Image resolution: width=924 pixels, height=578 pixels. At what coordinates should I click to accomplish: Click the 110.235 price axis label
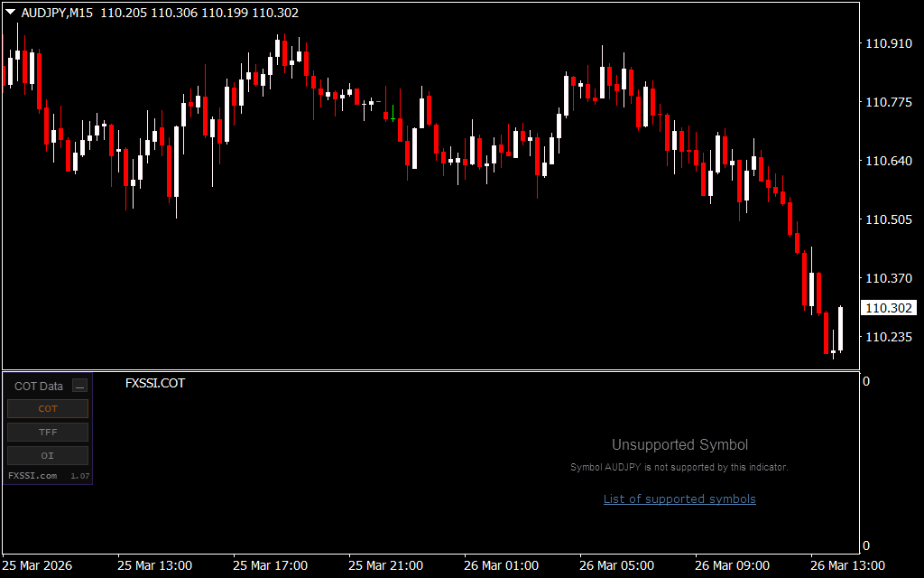888,337
